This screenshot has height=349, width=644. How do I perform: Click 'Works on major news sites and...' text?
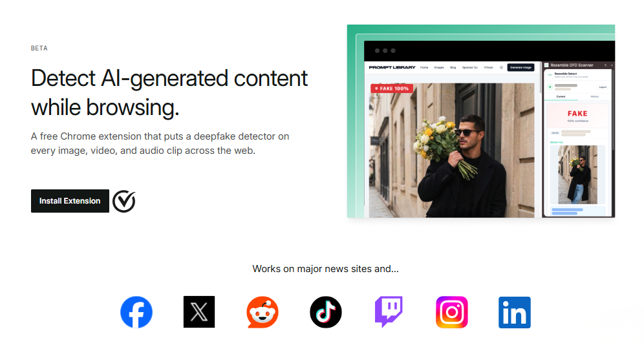click(325, 269)
